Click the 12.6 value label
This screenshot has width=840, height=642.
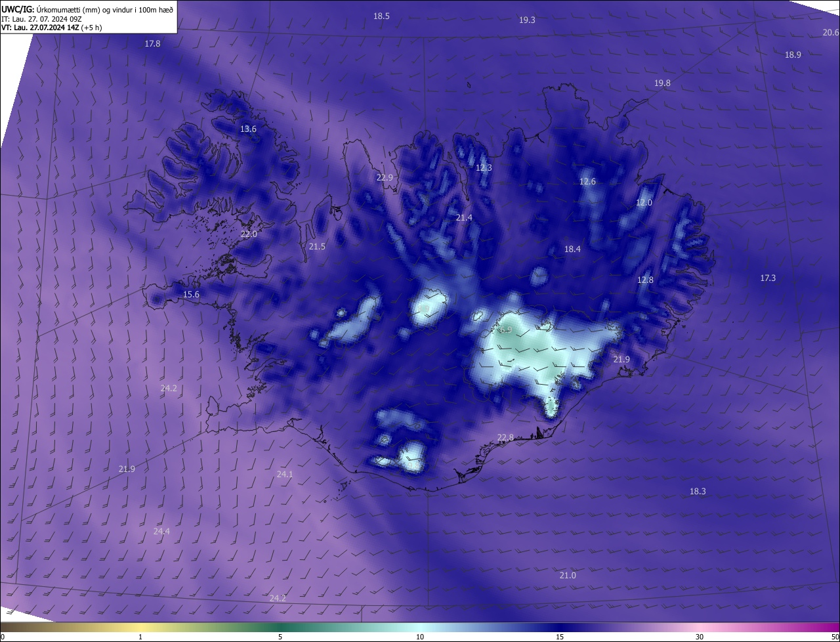coord(587,182)
